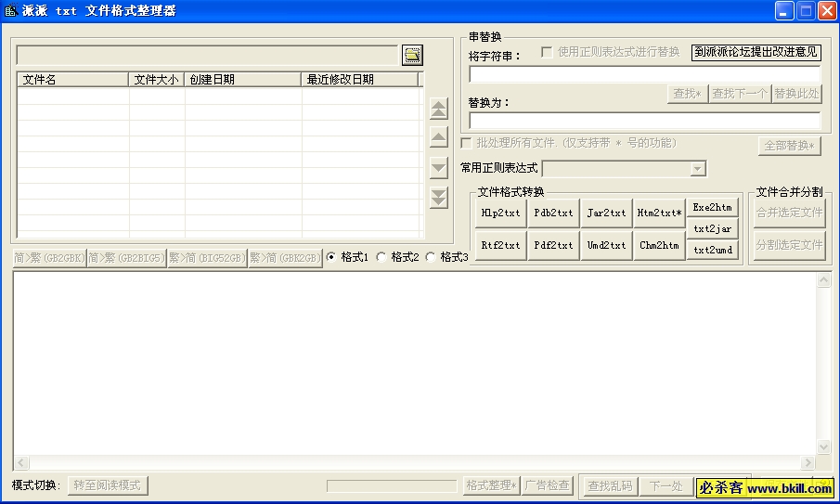The width and height of the screenshot is (840, 504).
Task: Click horizontal scrollbar right arrow
Action: click(808, 462)
